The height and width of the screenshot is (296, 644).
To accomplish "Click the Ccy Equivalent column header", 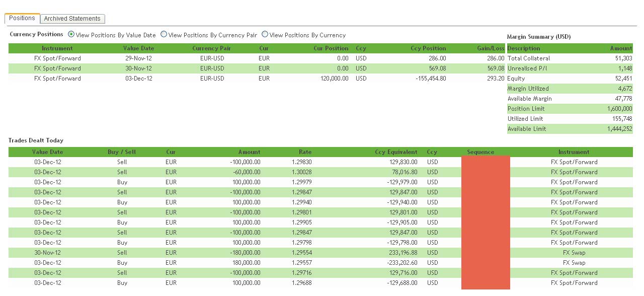I will [396, 152].
